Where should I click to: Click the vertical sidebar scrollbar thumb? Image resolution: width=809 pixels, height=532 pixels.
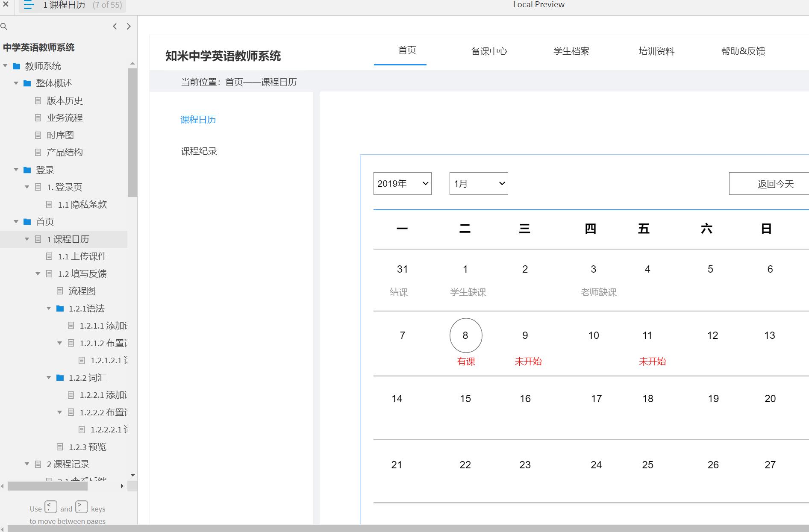tap(132, 132)
